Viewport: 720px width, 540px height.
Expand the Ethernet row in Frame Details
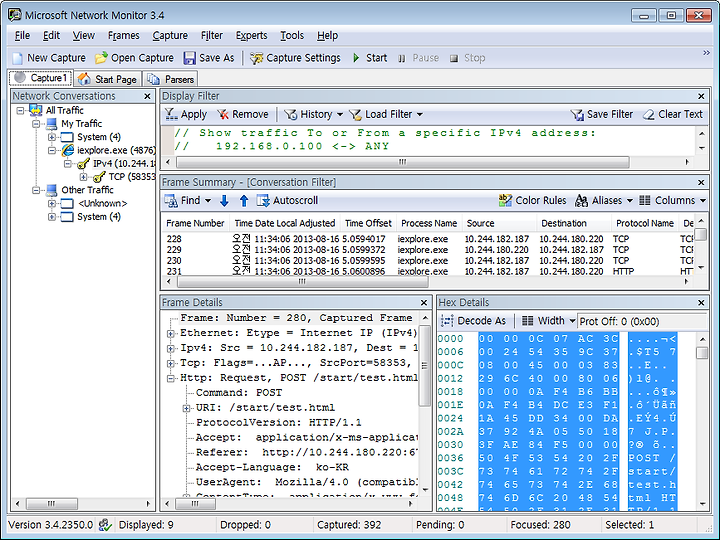171,334
